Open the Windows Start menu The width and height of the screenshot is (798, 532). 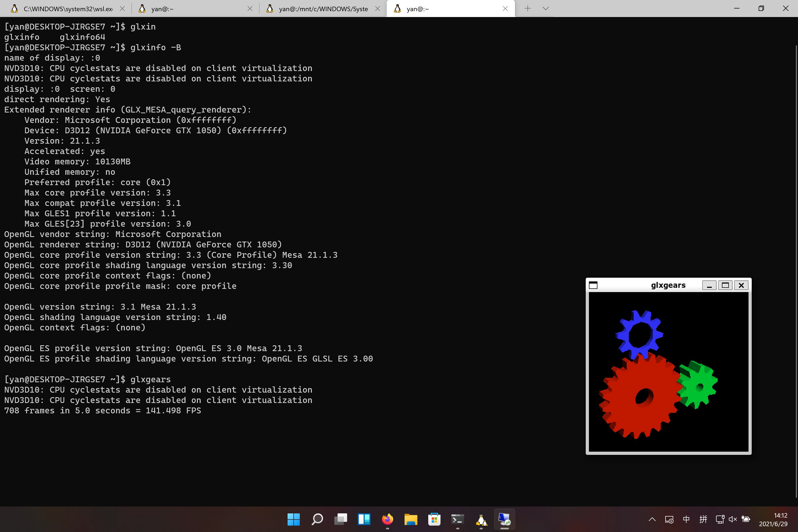(293, 519)
